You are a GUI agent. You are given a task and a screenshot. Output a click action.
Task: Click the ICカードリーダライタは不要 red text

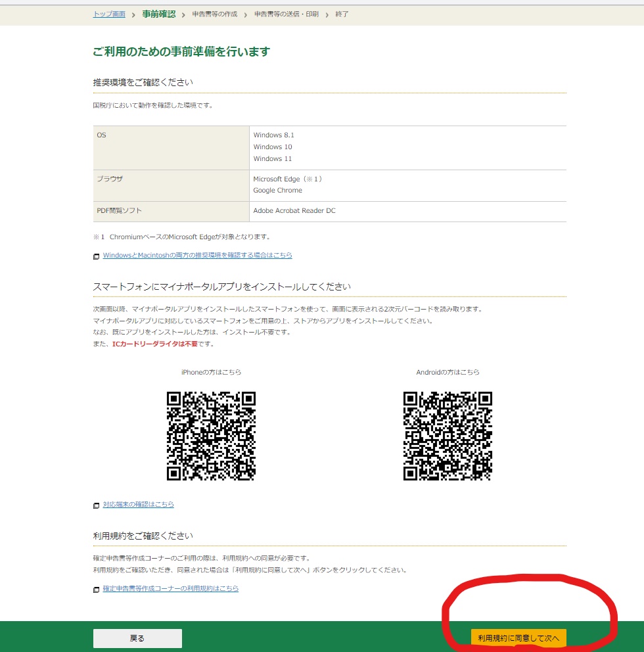[x=155, y=344]
